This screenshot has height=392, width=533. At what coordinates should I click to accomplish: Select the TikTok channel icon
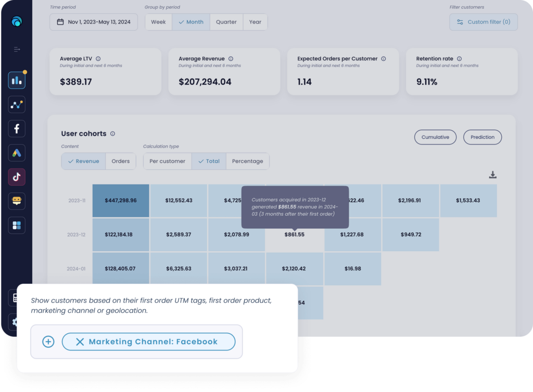click(16, 177)
